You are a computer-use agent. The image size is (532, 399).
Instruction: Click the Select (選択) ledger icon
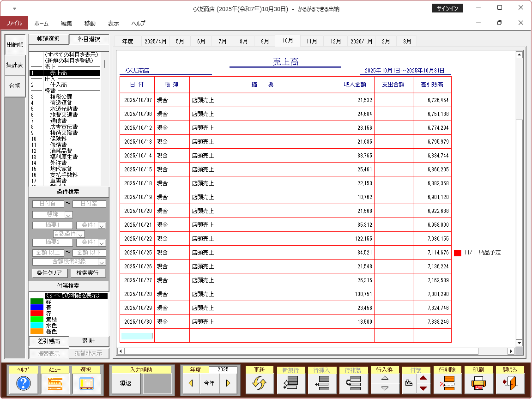tap(86, 383)
